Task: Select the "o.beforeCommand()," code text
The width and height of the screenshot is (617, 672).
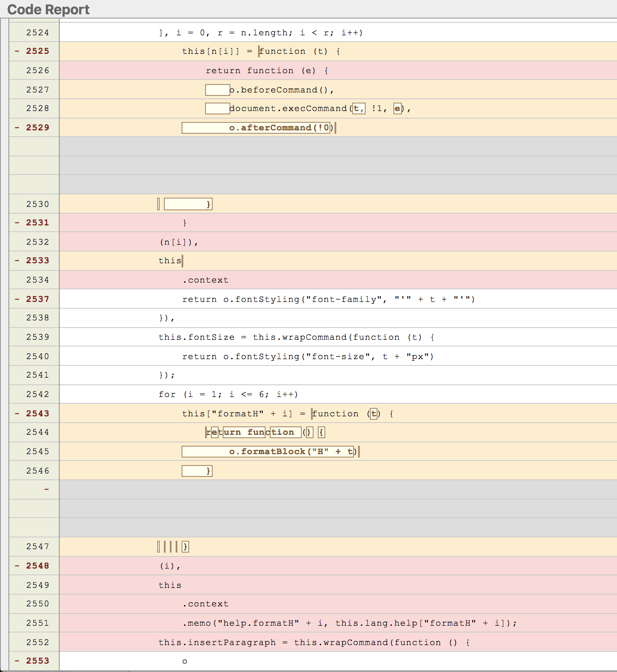Action: click(281, 90)
